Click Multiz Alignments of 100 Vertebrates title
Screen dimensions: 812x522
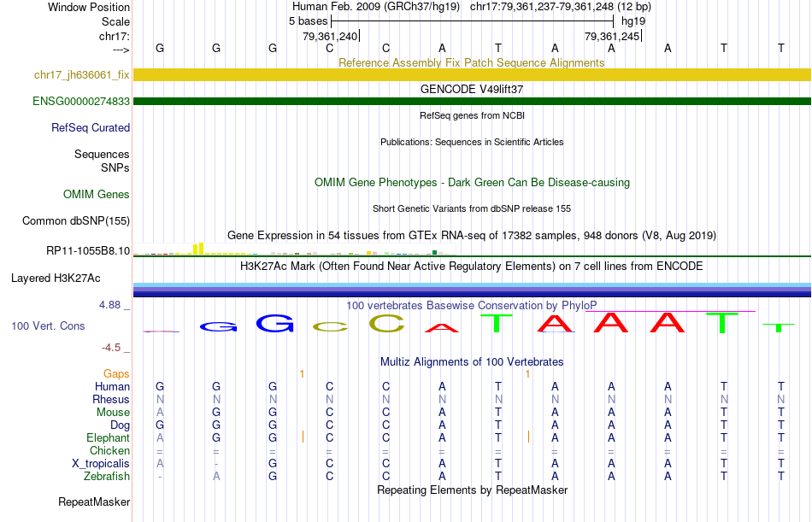point(472,362)
